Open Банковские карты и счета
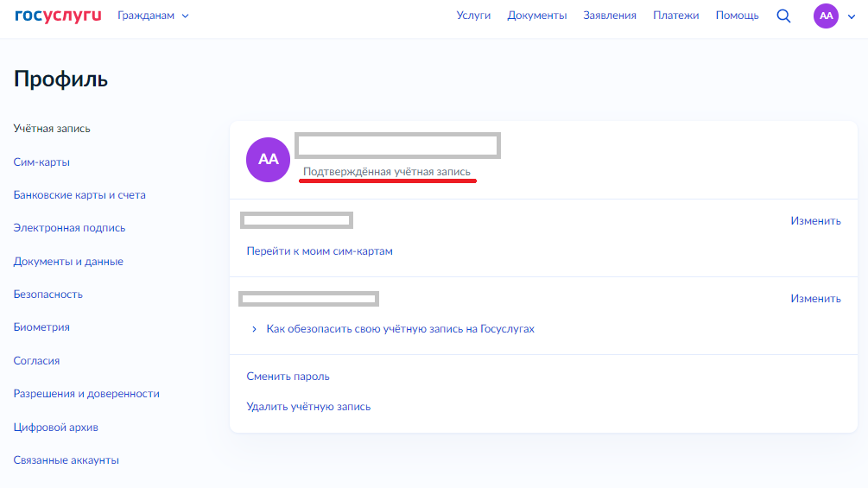The width and height of the screenshot is (868, 488). 79,195
